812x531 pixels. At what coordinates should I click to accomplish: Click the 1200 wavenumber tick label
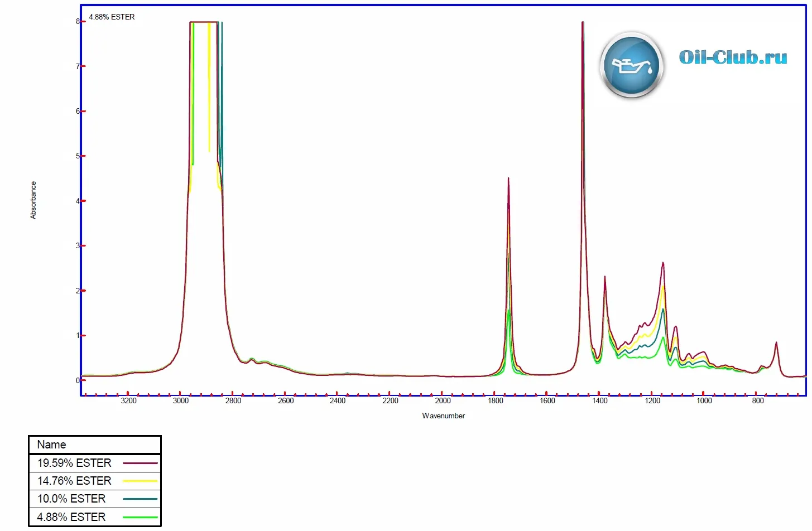pos(652,400)
